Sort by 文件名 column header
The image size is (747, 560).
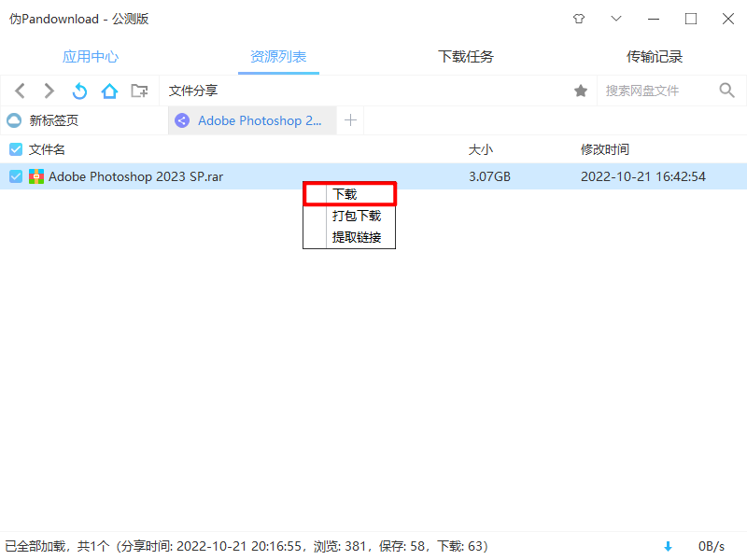pos(47,149)
